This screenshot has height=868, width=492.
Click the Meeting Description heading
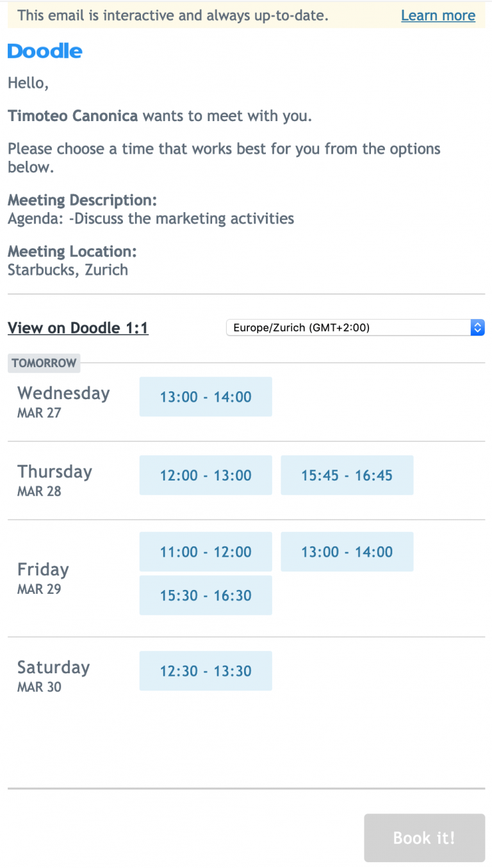click(82, 200)
